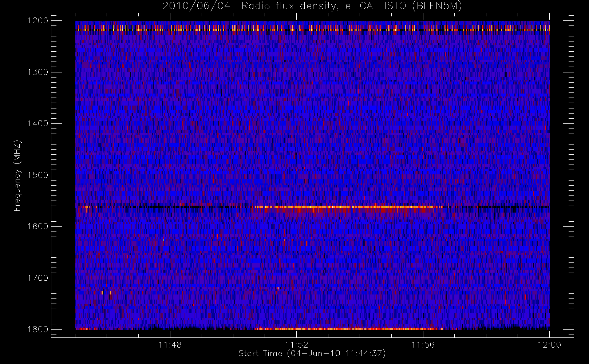Click the 11:52 time tick label
This screenshot has height=364, width=589.
pyautogui.click(x=296, y=345)
